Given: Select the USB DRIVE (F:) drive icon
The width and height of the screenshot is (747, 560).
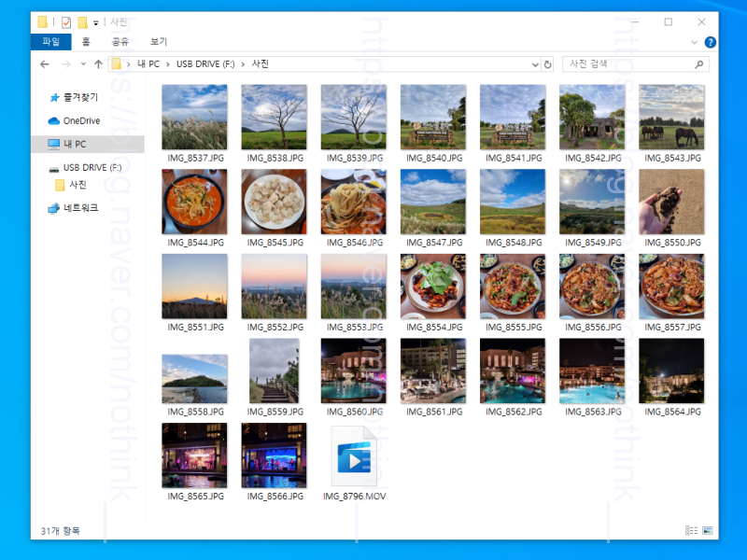Looking at the screenshot, I should click(x=54, y=169).
